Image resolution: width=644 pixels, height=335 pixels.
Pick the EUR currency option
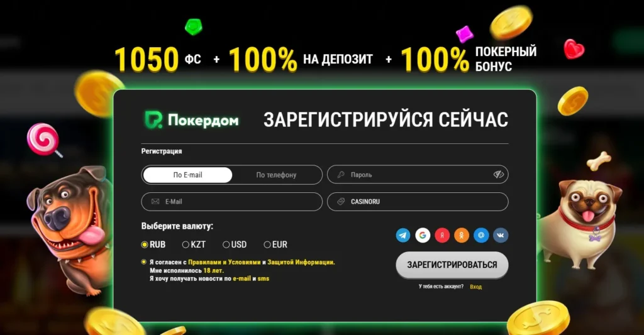point(267,244)
